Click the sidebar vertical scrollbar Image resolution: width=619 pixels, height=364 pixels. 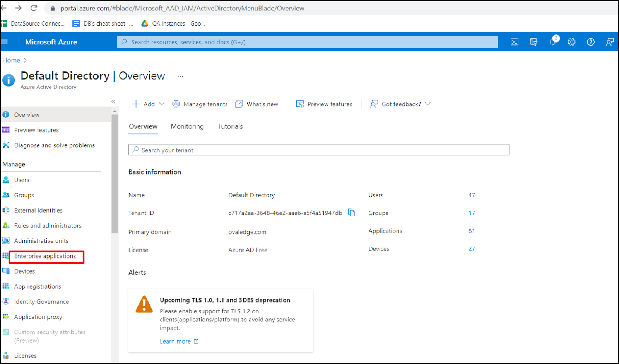[x=115, y=174]
